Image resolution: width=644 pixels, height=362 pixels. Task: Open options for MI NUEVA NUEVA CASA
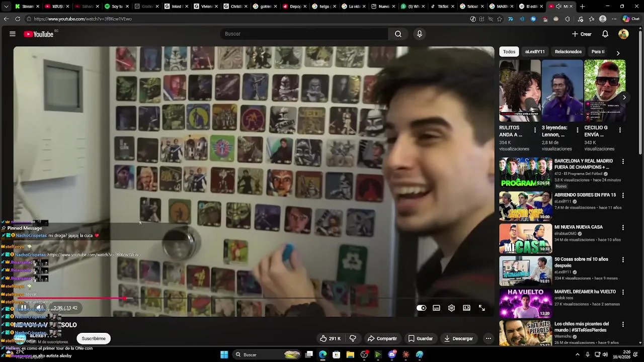click(x=623, y=227)
